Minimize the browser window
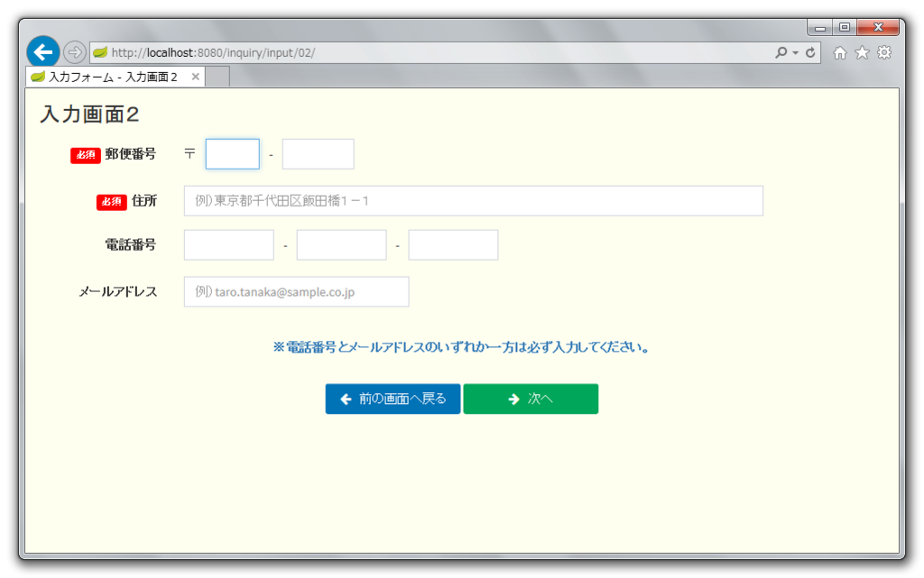This screenshot has width=924, height=578. click(819, 27)
